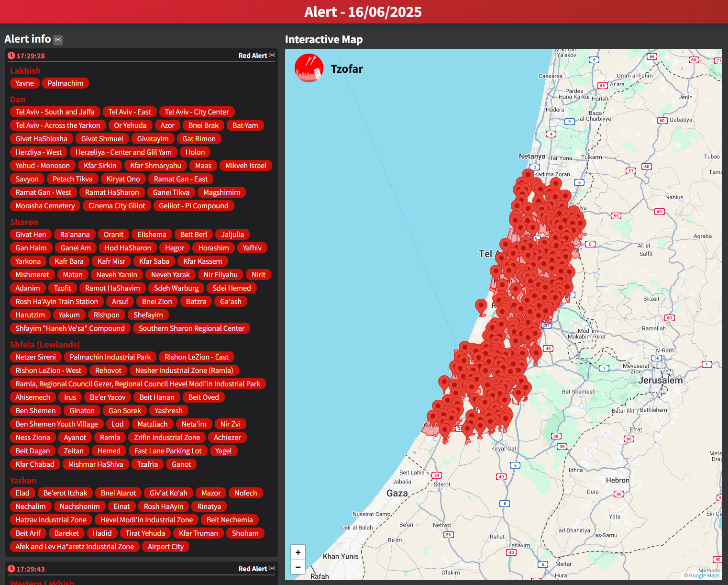Select the Ramat HaSharon tag
This screenshot has width=728, height=585.
tap(112, 192)
